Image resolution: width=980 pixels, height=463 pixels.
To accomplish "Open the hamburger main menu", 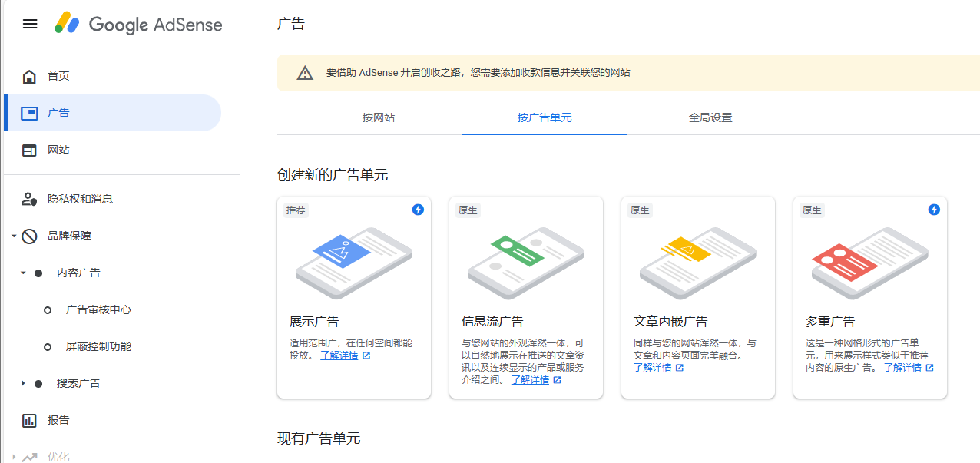I will click(30, 24).
